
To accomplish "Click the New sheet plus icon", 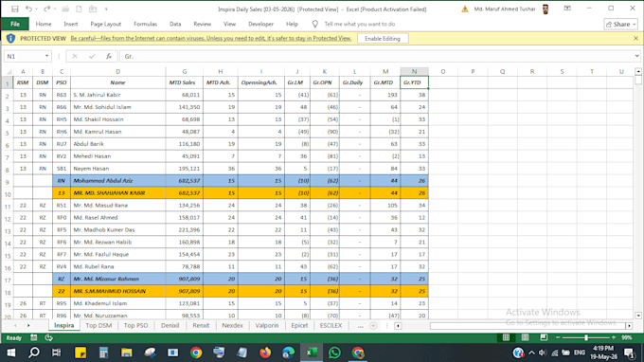I will coord(373,325).
